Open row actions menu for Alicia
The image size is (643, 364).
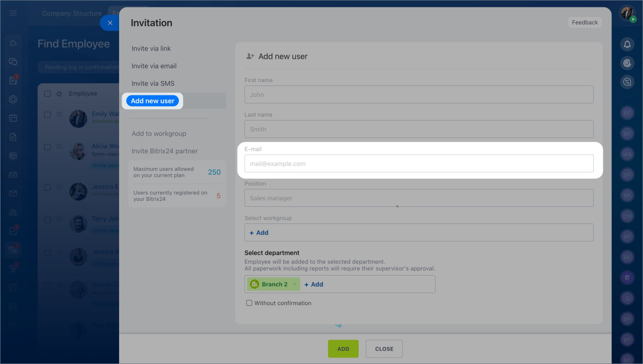click(x=59, y=147)
